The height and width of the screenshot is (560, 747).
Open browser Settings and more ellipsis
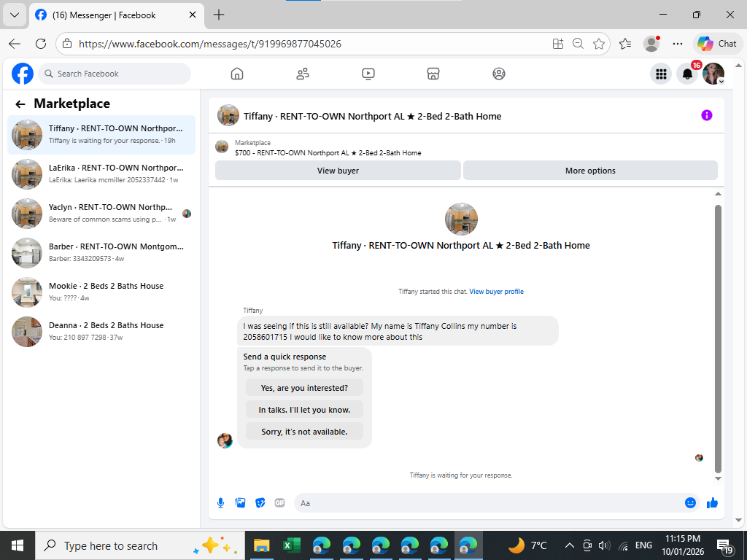click(x=678, y=44)
